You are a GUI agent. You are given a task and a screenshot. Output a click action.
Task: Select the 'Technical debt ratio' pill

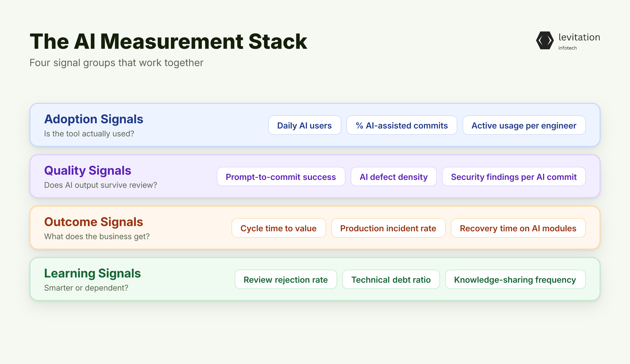coord(391,280)
